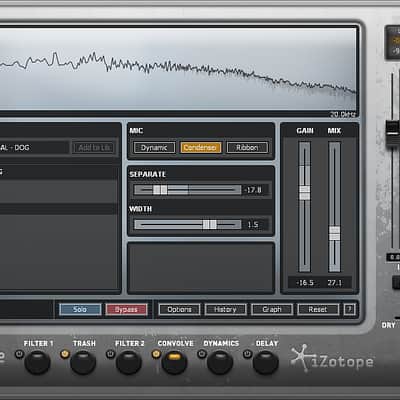The width and height of the screenshot is (400, 400).
Task: Toggle the Trash module power button
Action: point(65,354)
